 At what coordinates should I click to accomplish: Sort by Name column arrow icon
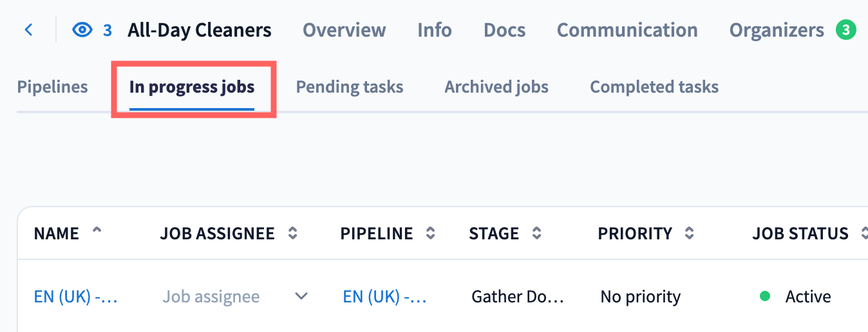click(x=97, y=232)
